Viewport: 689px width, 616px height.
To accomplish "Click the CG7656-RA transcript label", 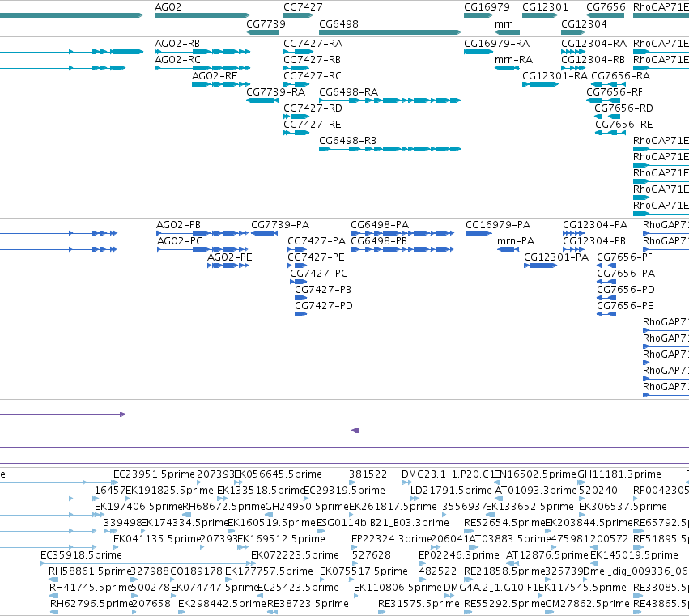I will pos(620,76).
